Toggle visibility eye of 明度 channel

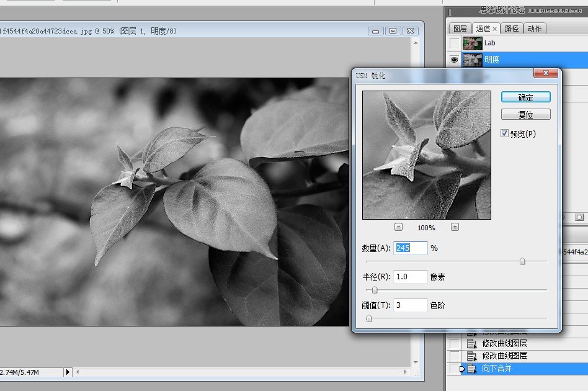click(x=454, y=60)
